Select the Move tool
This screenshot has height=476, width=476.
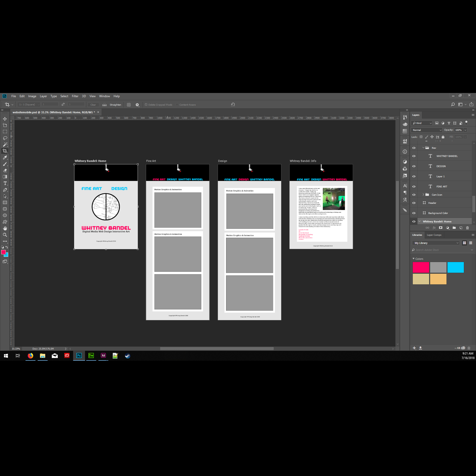tap(5, 119)
